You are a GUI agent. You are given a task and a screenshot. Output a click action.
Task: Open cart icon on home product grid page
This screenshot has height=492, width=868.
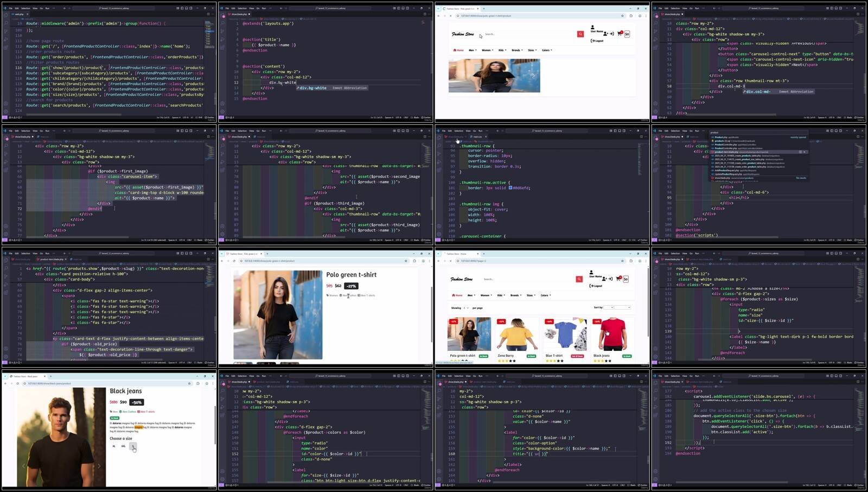(618, 279)
